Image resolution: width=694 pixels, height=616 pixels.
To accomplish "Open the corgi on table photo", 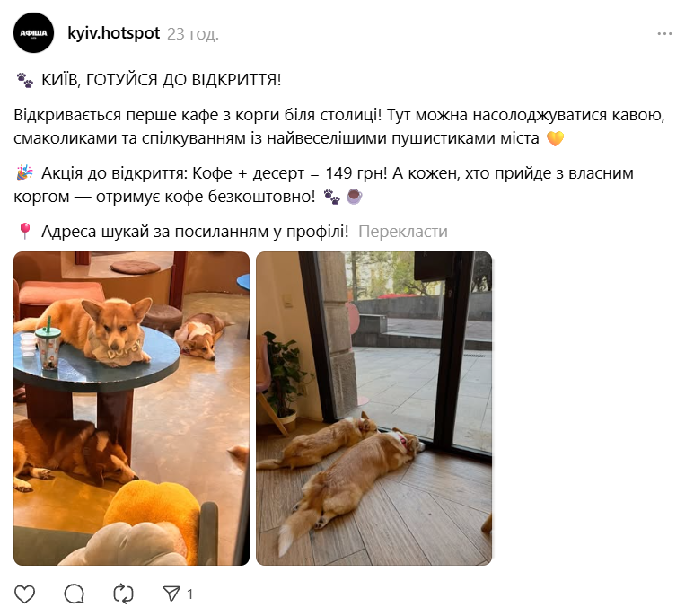I will point(131,408).
